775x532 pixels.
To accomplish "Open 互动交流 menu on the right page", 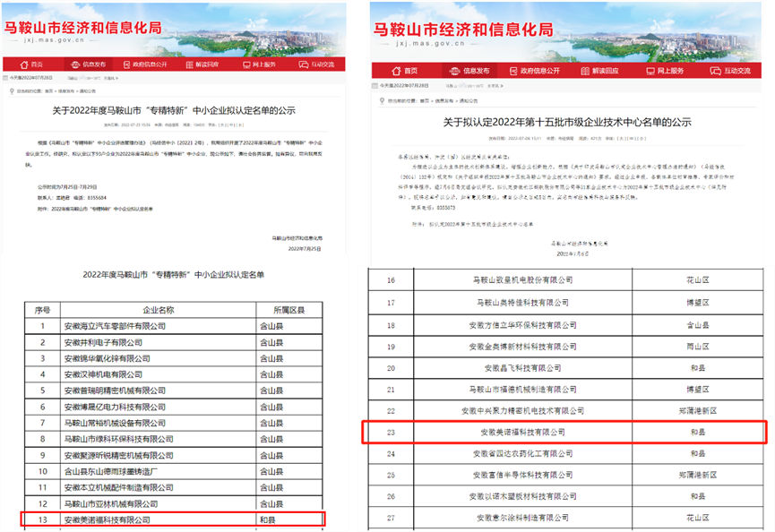I will coord(730,71).
